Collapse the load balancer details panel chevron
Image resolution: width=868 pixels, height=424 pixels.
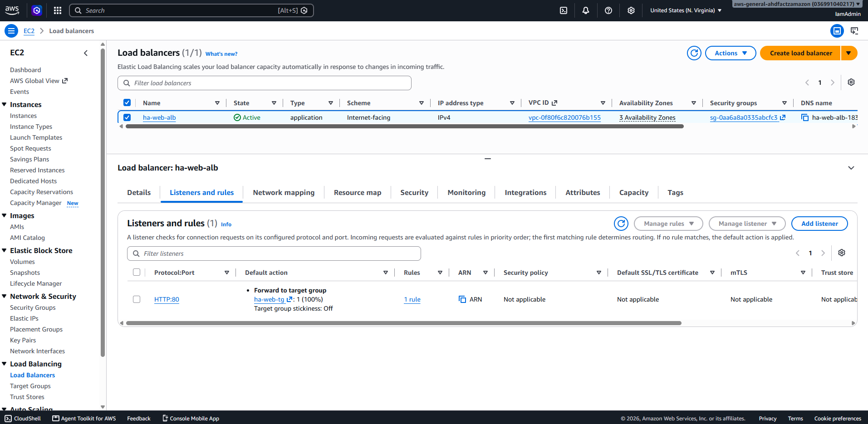tap(851, 168)
